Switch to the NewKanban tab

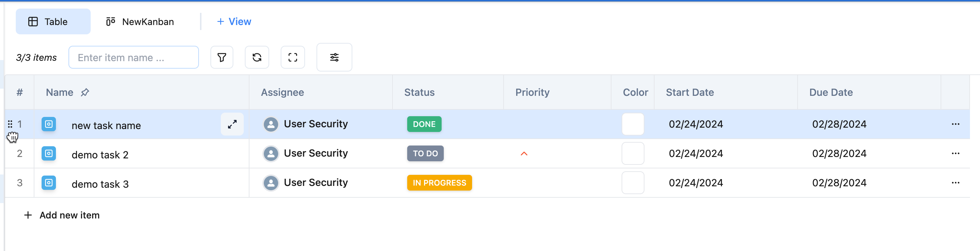click(x=140, y=22)
